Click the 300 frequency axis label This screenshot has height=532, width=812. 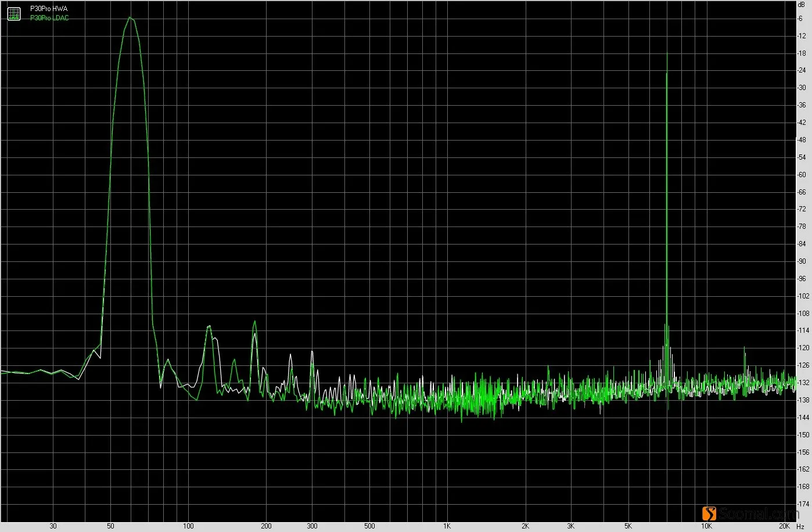312,526
